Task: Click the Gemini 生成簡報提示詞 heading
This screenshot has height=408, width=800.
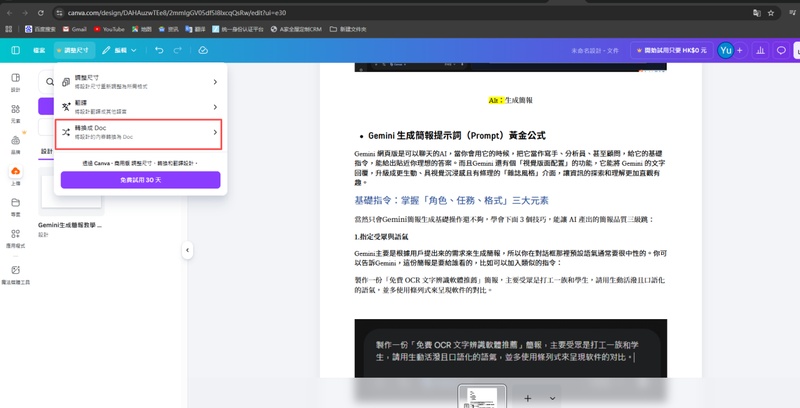Action: click(457, 135)
